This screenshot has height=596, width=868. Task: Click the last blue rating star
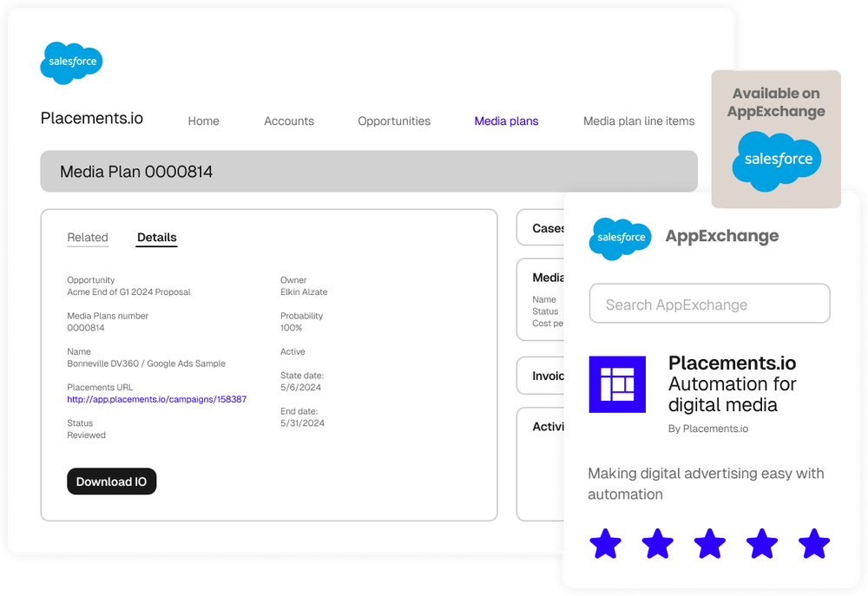pos(813,544)
